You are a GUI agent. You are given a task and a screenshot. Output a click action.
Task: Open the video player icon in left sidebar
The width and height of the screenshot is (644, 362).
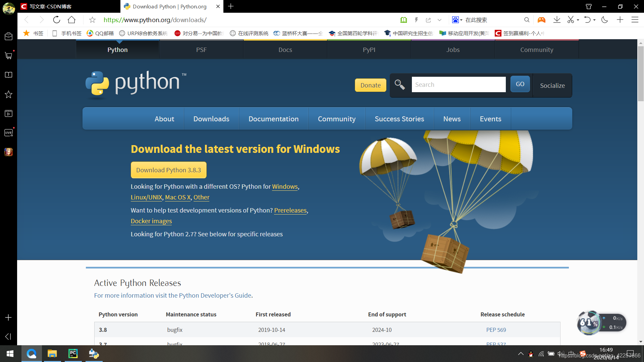click(x=8, y=113)
